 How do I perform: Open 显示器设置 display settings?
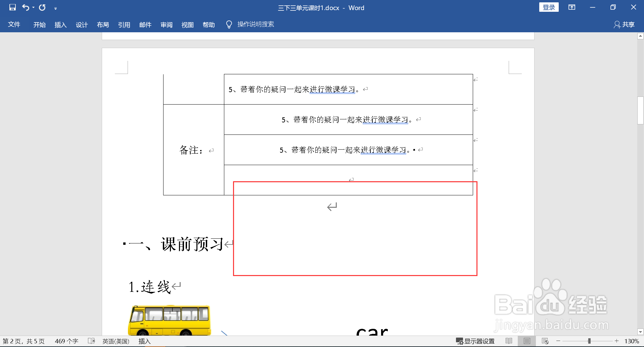pos(475,341)
